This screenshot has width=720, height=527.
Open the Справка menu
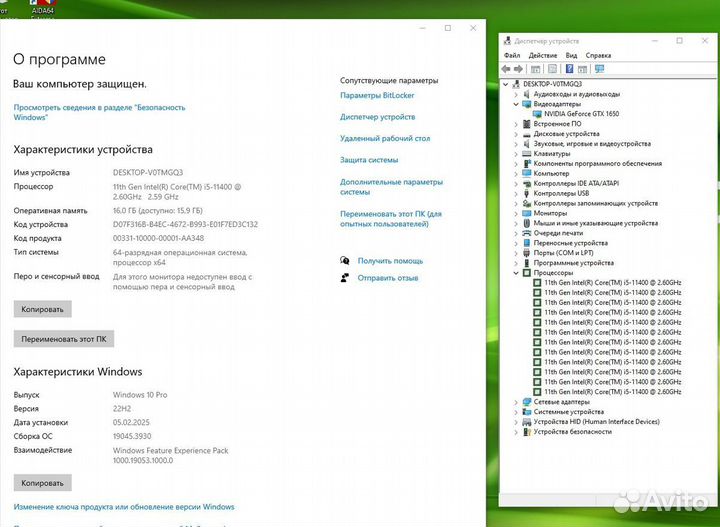[598, 55]
